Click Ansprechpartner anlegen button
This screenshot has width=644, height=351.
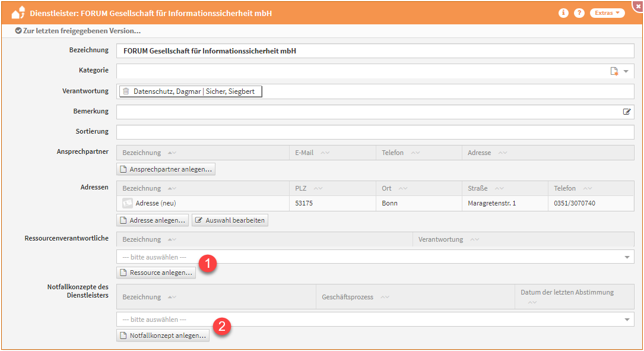point(166,169)
